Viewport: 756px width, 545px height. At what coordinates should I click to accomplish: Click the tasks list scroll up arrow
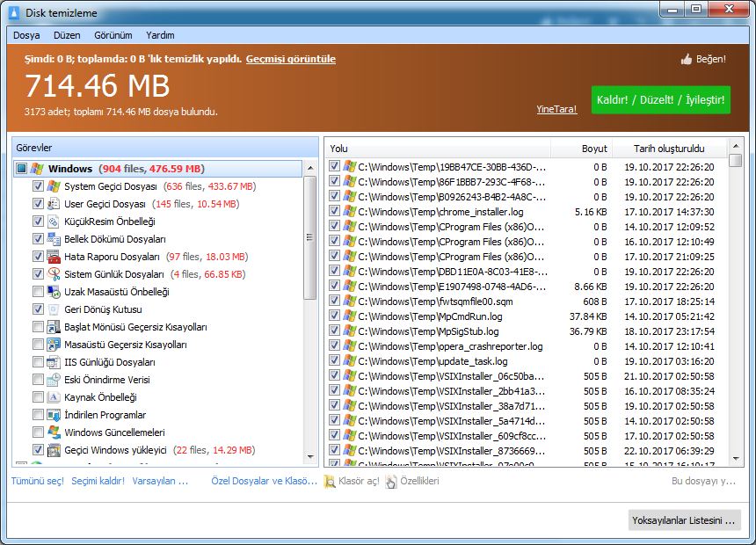[310, 168]
